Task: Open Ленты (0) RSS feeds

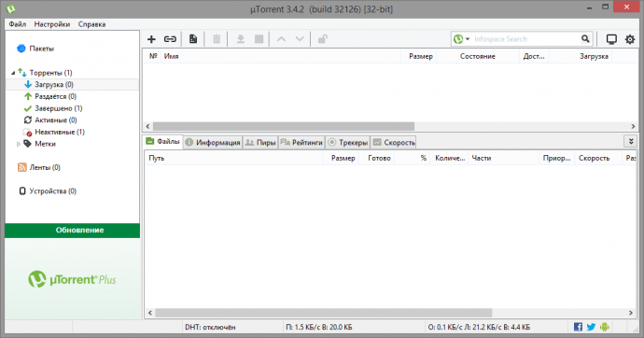Action: [x=45, y=167]
